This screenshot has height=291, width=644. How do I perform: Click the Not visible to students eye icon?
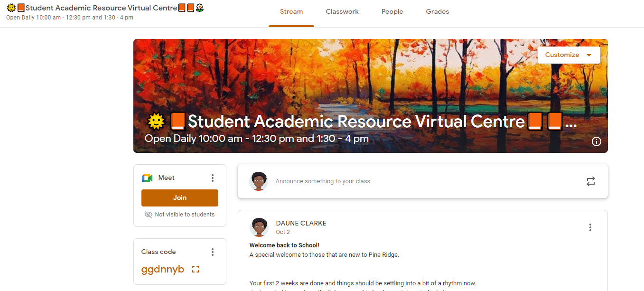tap(149, 215)
